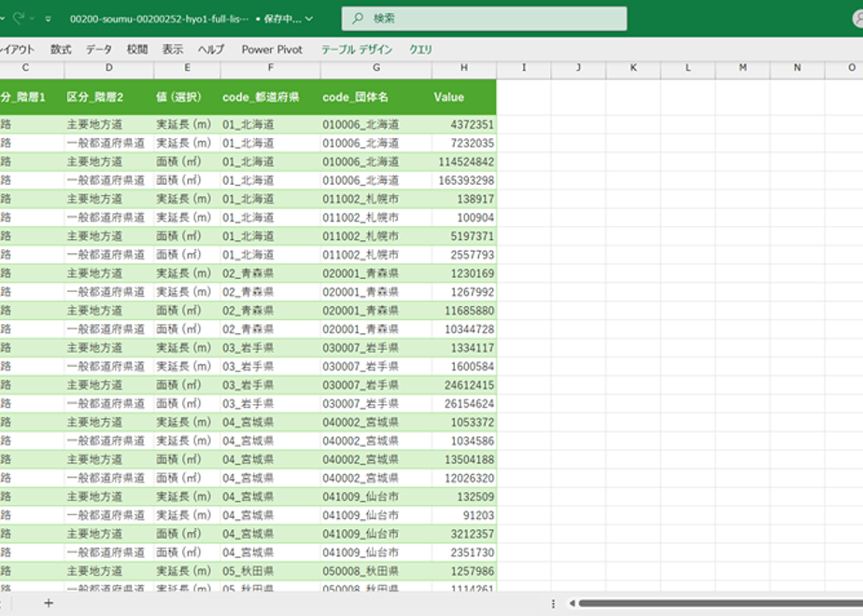Select the cell with value 1600584
863x616 pixels.
464,366
